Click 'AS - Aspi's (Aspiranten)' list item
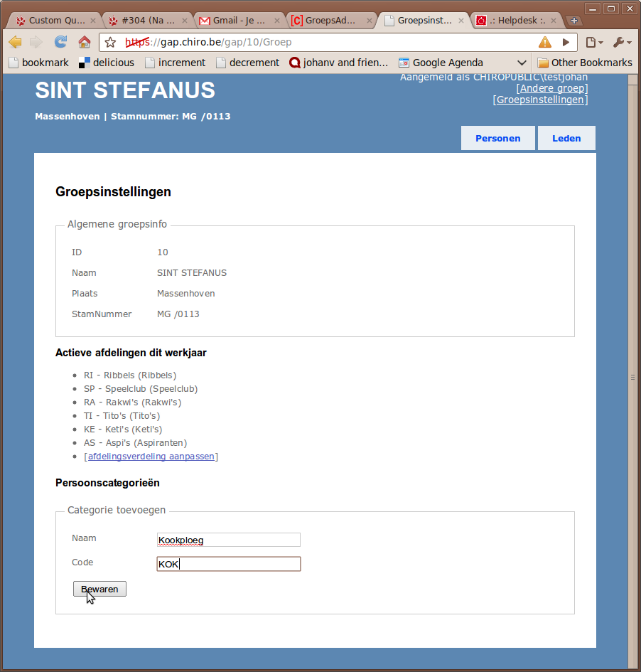 pyautogui.click(x=135, y=443)
